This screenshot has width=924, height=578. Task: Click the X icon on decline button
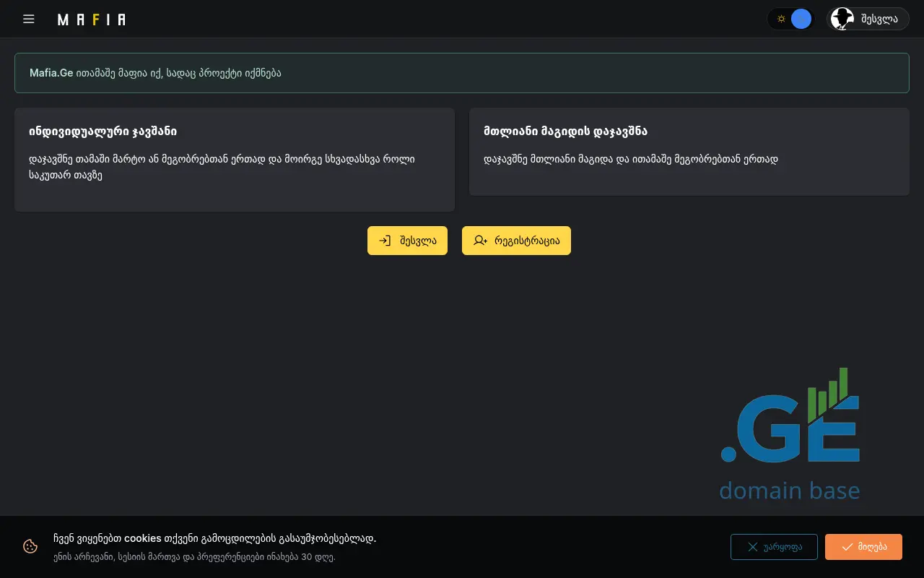coord(752,547)
